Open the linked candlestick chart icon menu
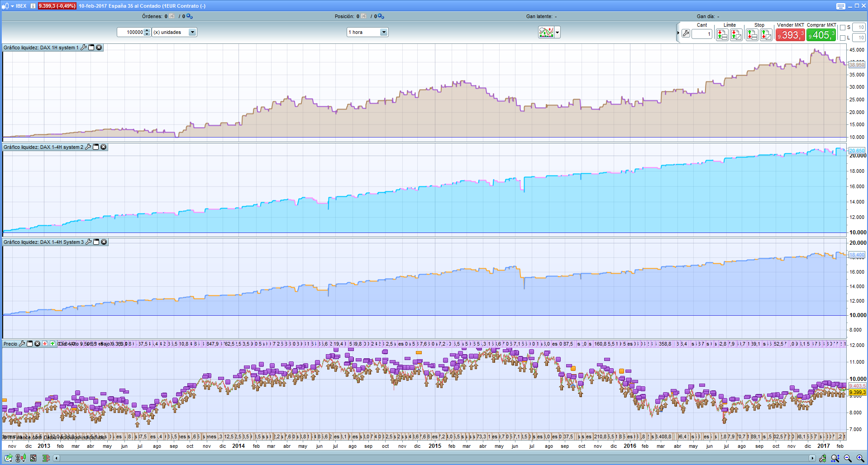Image resolution: width=868 pixels, height=465 pixels. tap(21, 458)
